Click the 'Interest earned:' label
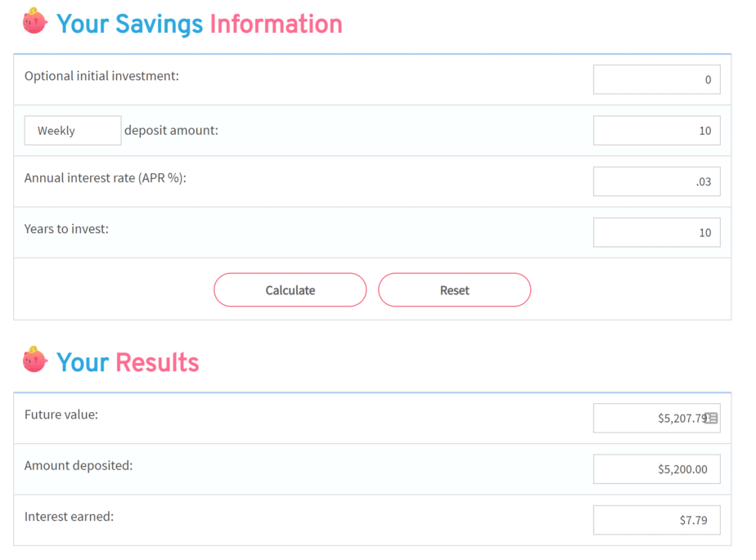The height and width of the screenshot is (560, 756). (x=69, y=517)
